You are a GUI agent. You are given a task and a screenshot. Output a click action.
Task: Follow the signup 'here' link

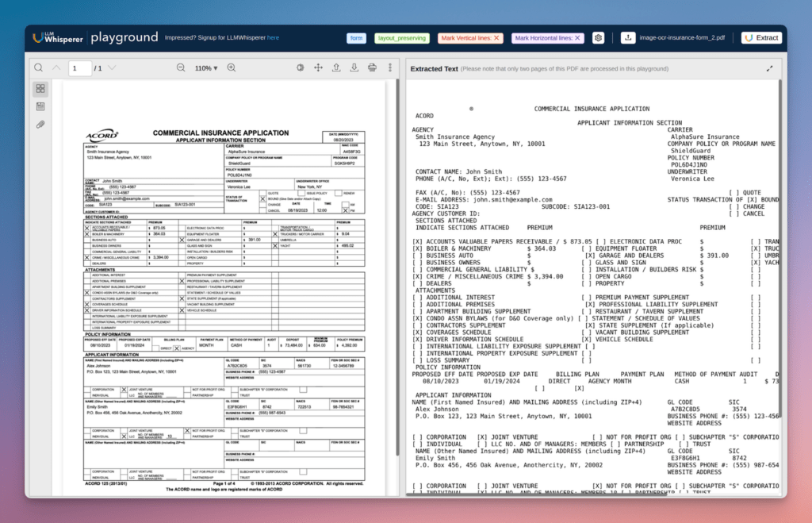[273, 37]
